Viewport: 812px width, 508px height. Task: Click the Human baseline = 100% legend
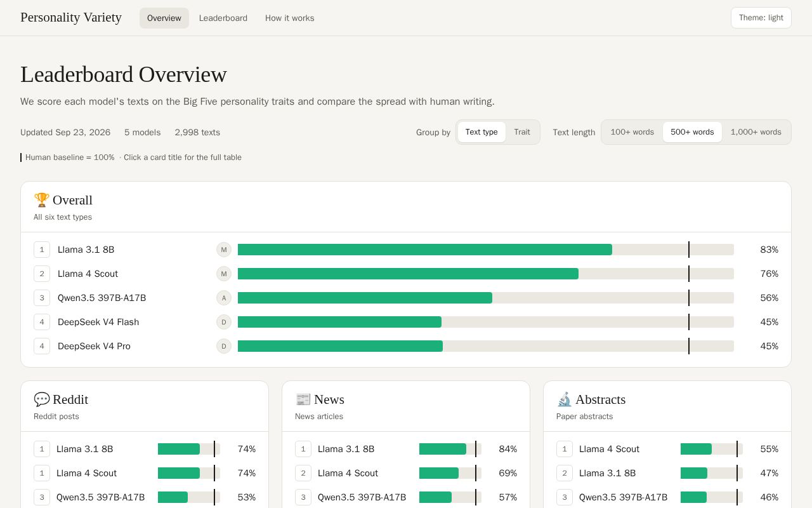click(x=68, y=157)
